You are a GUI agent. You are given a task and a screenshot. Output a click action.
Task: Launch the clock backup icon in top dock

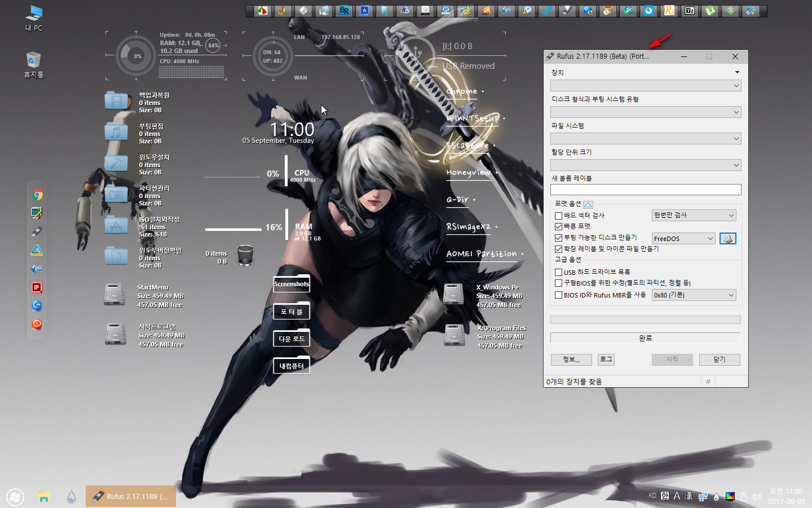445,11
